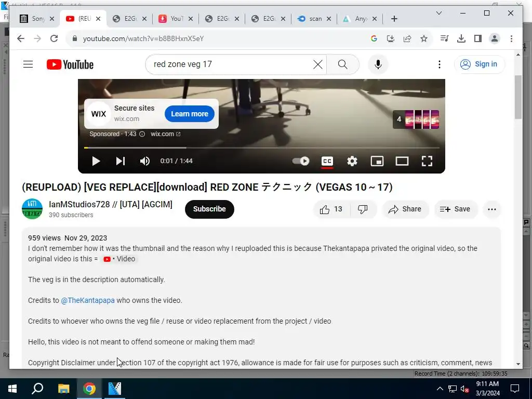Toggle the autoplay switch
The width and height of the screenshot is (532, 399).
click(x=301, y=161)
